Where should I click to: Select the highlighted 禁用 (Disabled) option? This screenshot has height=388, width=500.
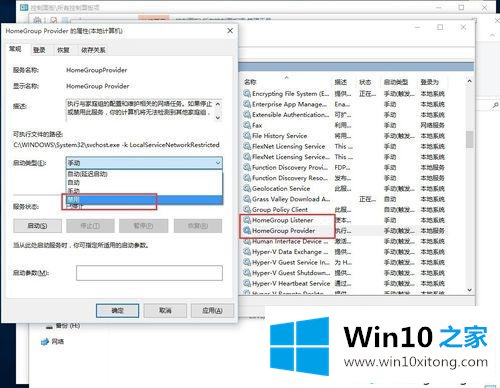144,199
